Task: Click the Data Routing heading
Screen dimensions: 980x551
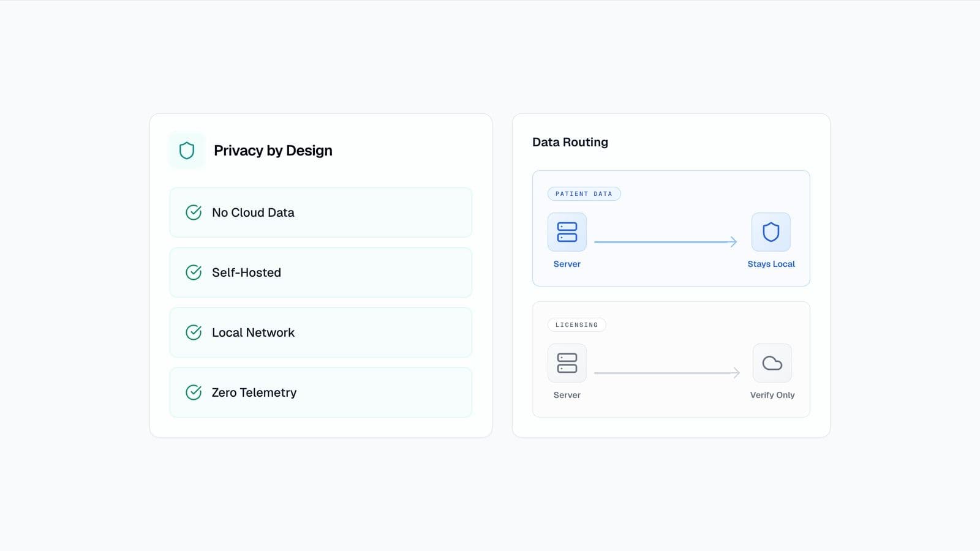Action: pyautogui.click(x=570, y=142)
